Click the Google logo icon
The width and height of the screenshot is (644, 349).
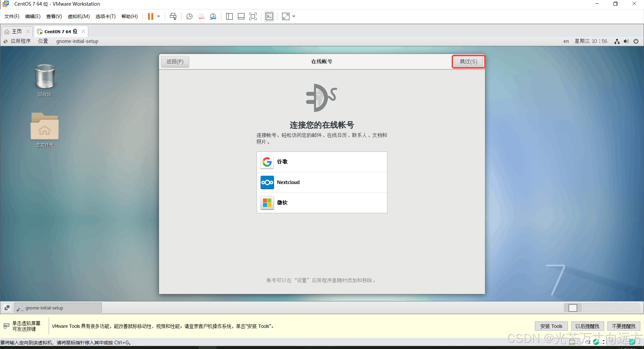point(267,162)
